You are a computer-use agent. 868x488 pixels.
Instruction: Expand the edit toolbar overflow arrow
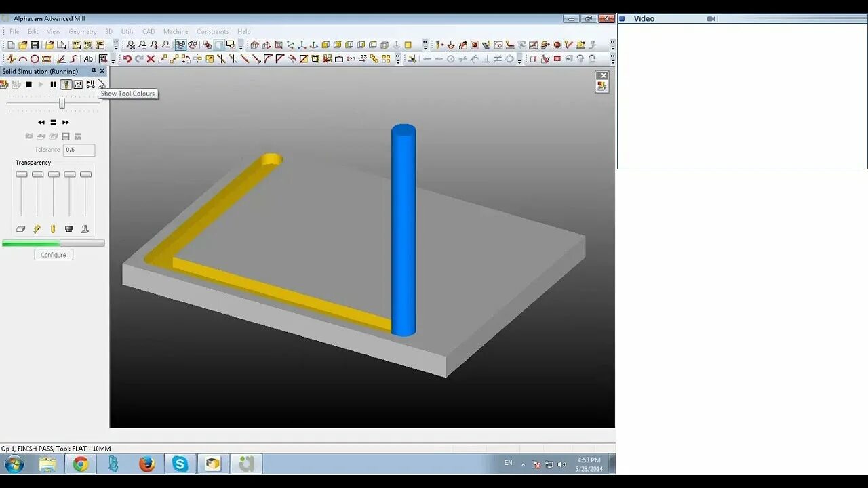pyautogui.click(x=397, y=59)
